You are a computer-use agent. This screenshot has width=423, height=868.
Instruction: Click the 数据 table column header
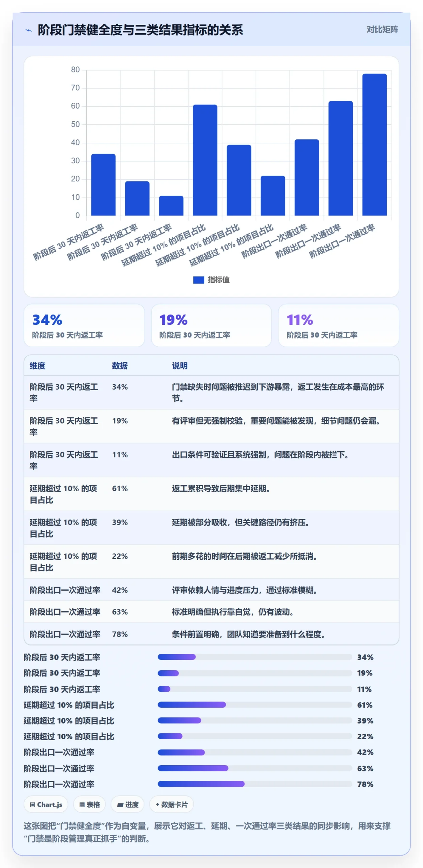coord(120,366)
